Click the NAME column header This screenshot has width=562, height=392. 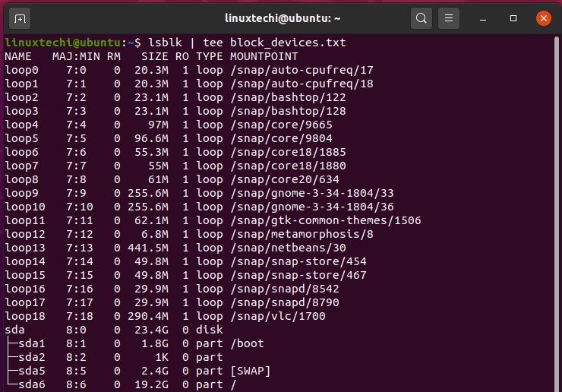(18, 57)
